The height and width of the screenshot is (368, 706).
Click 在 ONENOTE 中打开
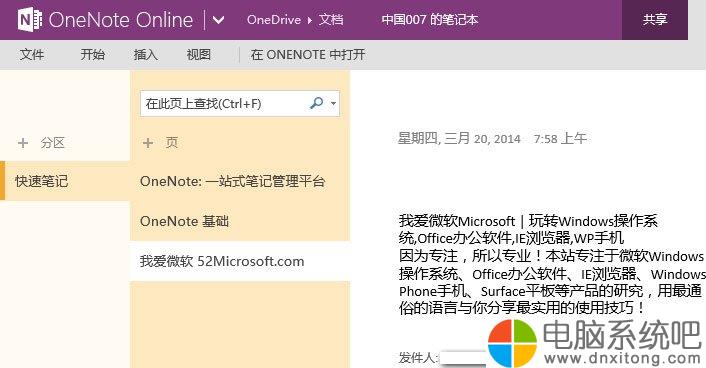point(308,55)
